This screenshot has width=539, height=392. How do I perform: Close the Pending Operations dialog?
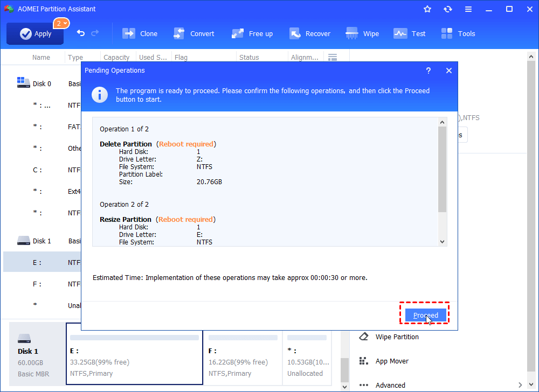449,71
